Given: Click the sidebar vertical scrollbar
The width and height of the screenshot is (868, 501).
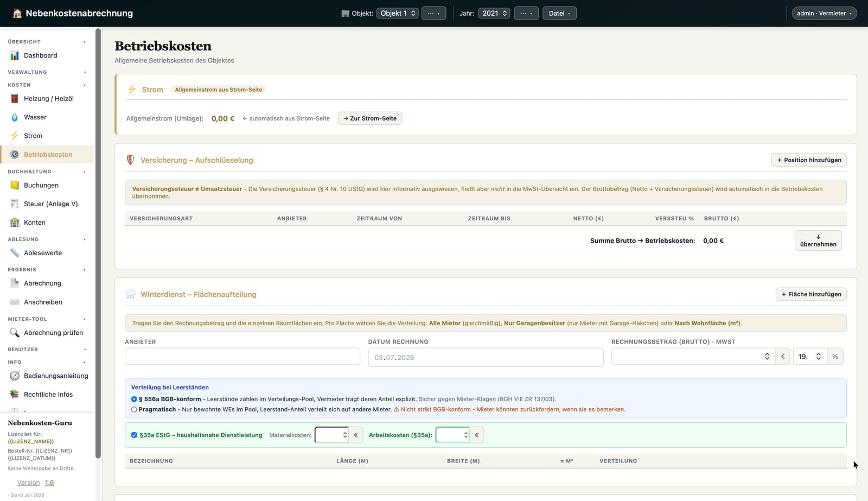Looking at the screenshot, I should click(98, 243).
